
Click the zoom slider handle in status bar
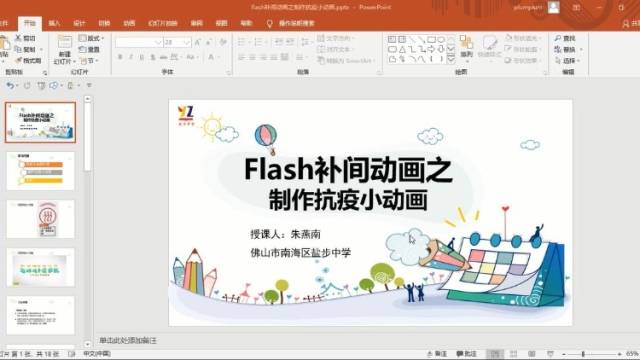pos(583,354)
